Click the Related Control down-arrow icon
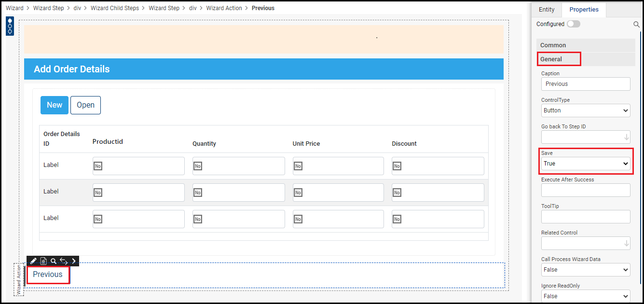Screen dimensions: 644x304 pos(627,243)
